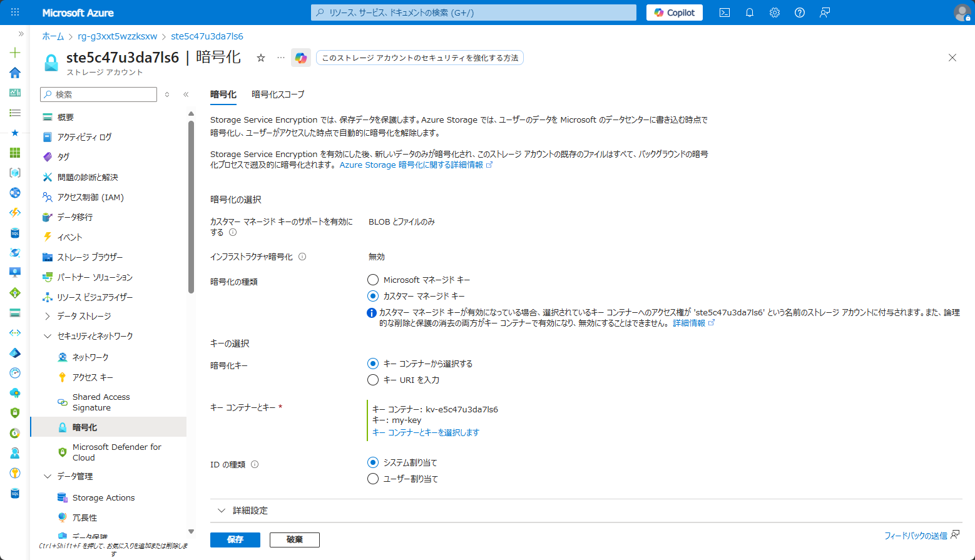Select キー URI を入力 for the encryption key

click(373, 380)
